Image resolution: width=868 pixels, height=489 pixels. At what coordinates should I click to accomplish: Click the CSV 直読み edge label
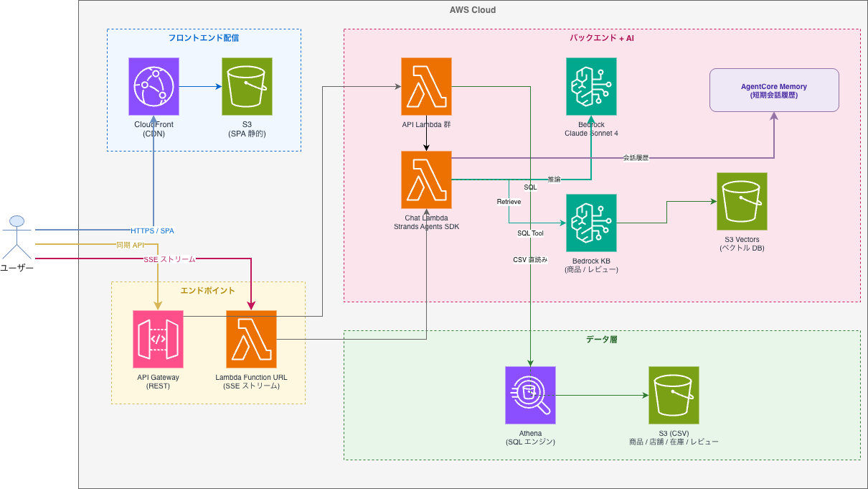(530, 260)
